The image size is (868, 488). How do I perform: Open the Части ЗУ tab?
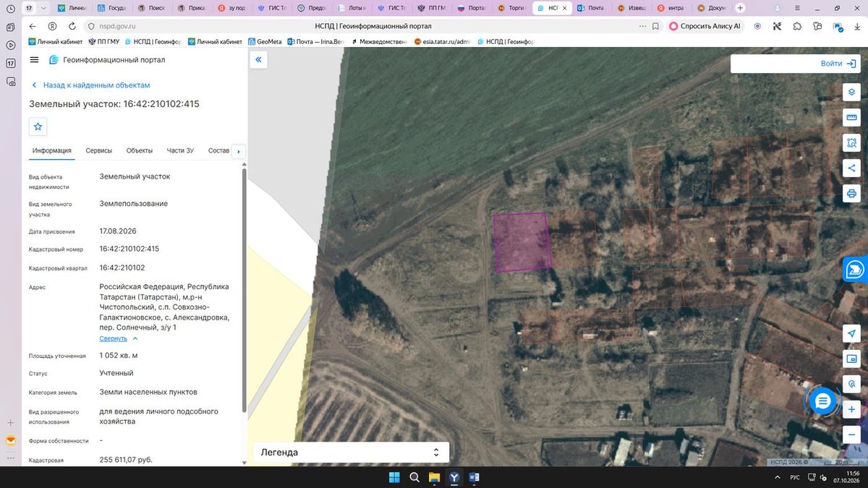click(x=180, y=150)
